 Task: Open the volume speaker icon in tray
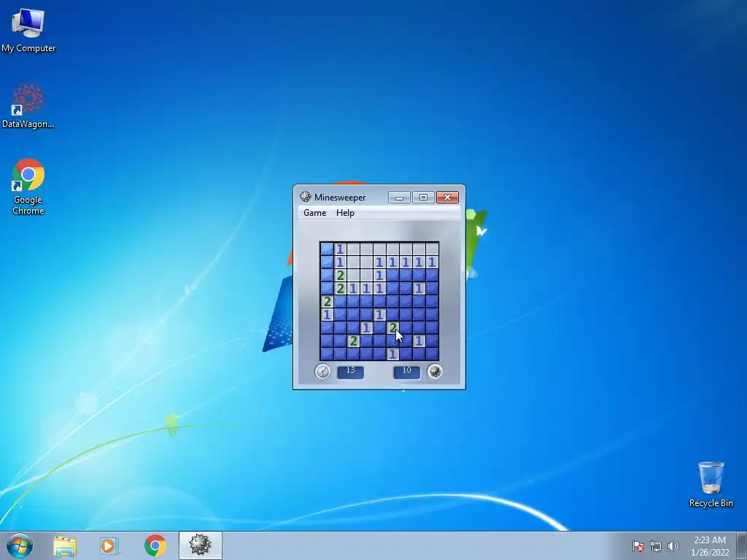[673, 546]
